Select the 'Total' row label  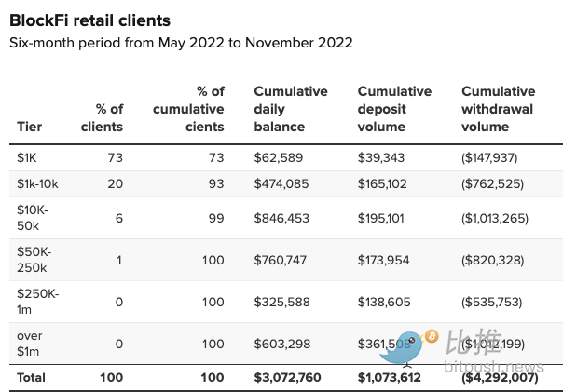tap(31, 378)
